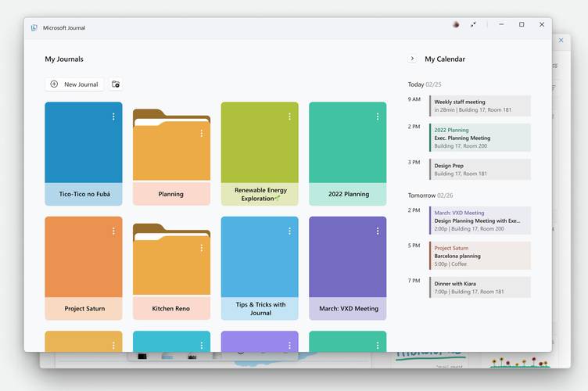Click the Today 02/25 date heading
Viewport: 588px width, 391px height.
(425, 84)
